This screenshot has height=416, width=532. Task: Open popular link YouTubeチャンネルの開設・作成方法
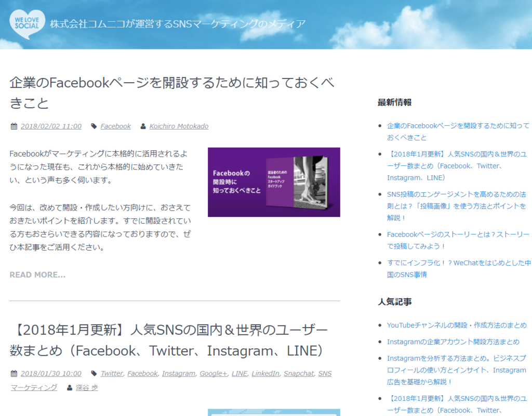coord(457,326)
